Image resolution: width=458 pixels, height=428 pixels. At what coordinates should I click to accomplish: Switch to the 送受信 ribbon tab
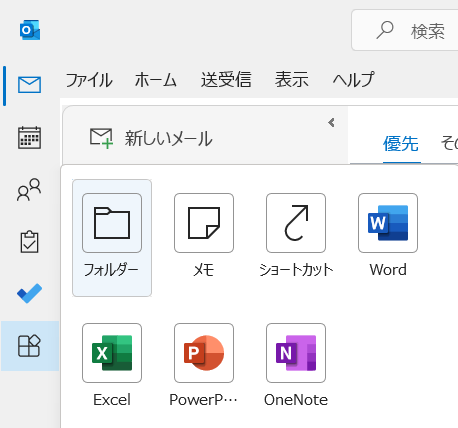click(226, 80)
